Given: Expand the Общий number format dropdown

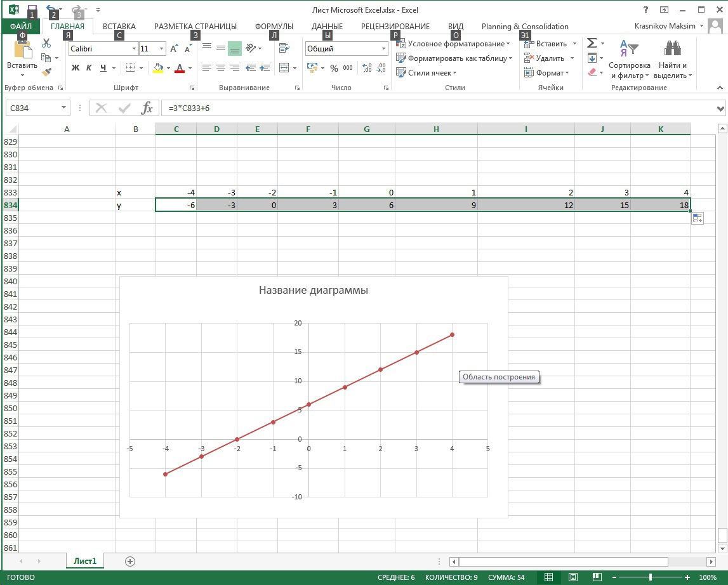Looking at the screenshot, I should pos(383,49).
